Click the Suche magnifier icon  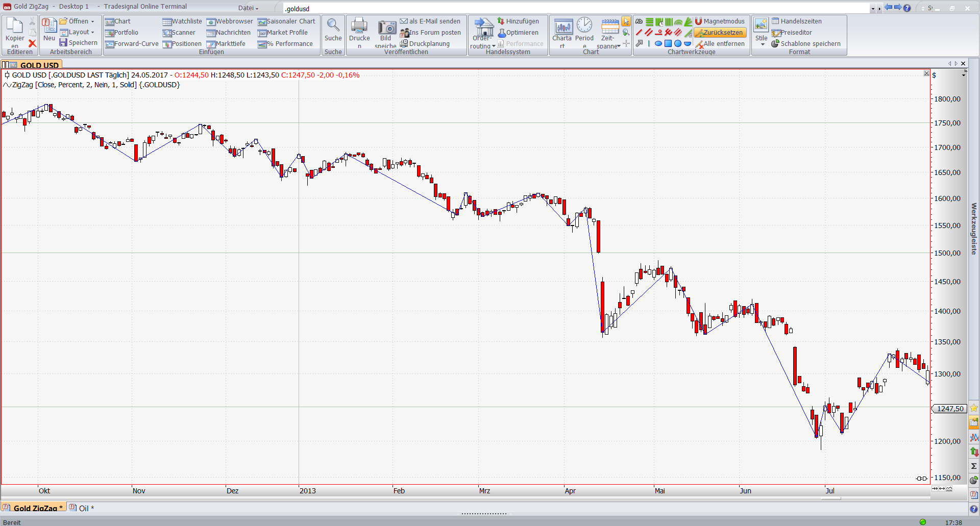(333, 26)
